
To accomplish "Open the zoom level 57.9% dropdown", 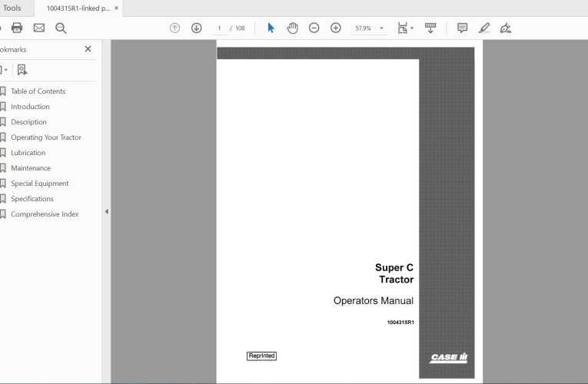I will click(x=381, y=28).
